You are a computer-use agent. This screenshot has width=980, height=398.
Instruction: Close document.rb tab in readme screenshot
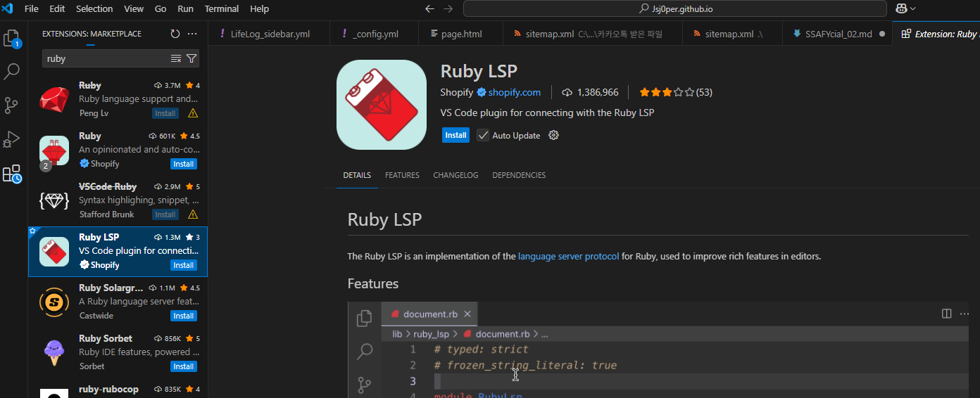pyautogui.click(x=467, y=314)
